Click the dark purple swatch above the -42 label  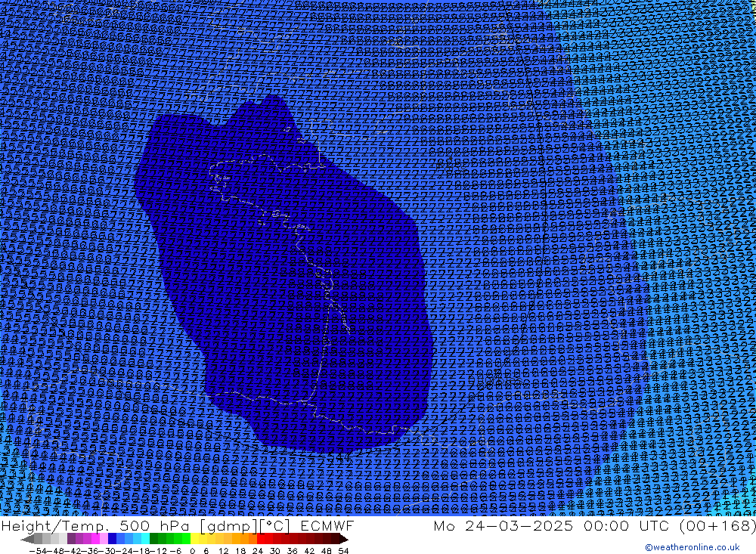point(71,539)
